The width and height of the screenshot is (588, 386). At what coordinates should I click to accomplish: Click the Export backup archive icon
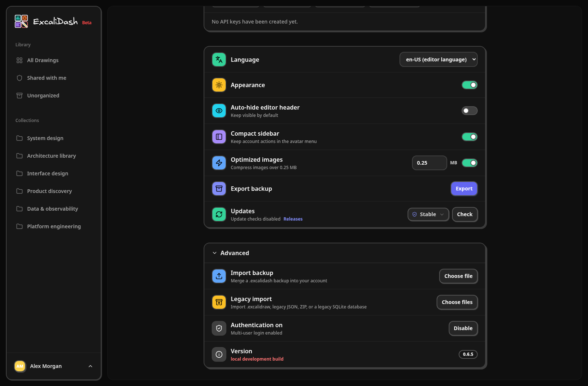pyautogui.click(x=219, y=189)
